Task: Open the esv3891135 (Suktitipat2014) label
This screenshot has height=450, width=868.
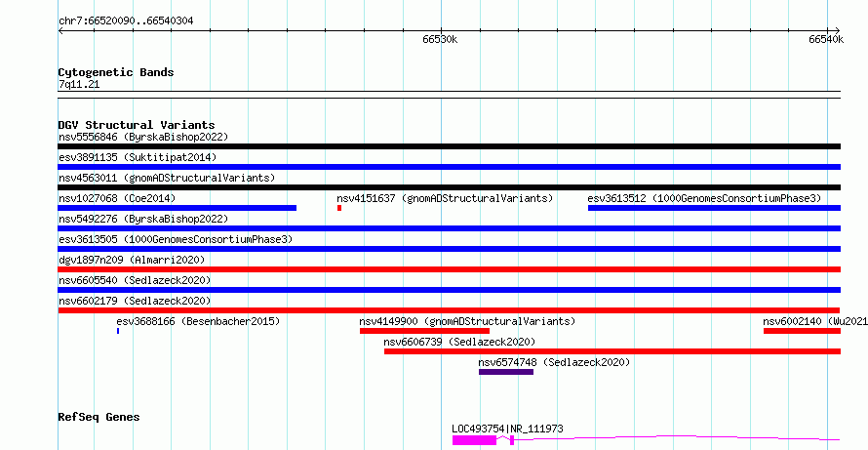Action: click(138, 157)
